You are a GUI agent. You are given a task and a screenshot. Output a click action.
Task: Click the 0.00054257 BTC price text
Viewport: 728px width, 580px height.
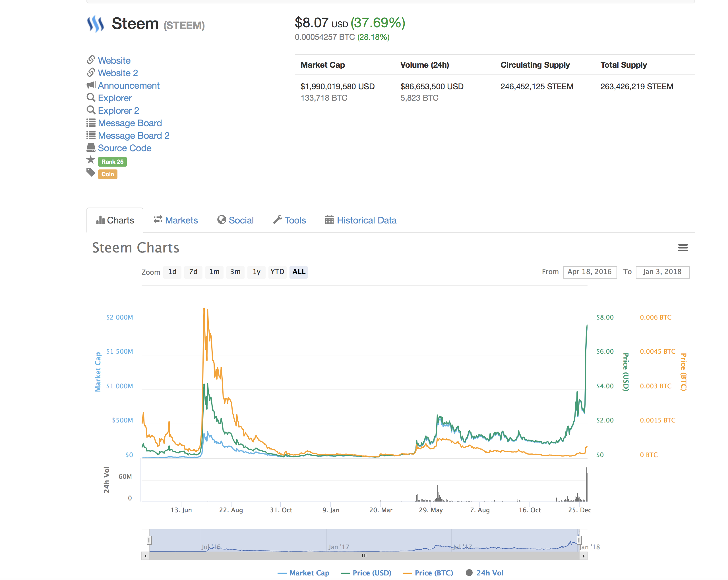pyautogui.click(x=324, y=37)
